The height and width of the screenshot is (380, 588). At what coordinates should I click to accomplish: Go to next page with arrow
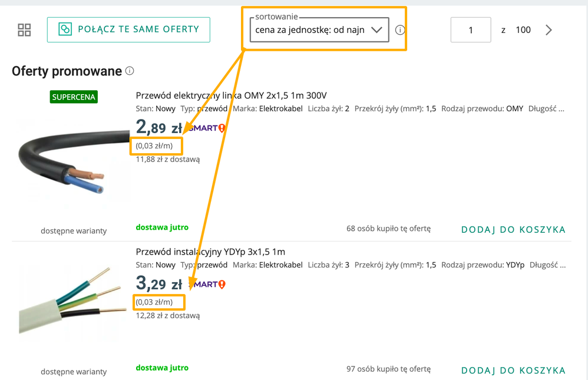[549, 30]
